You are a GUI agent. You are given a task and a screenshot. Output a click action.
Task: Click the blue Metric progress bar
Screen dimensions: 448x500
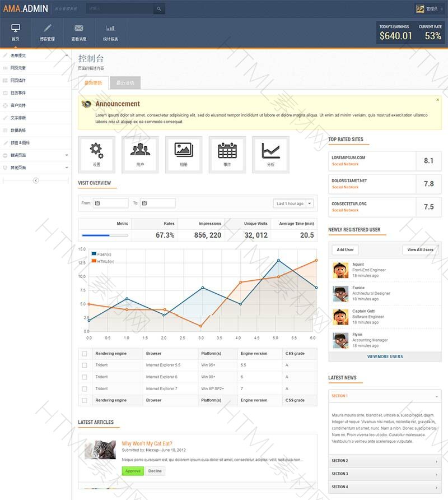pyautogui.click(x=105, y=235)
